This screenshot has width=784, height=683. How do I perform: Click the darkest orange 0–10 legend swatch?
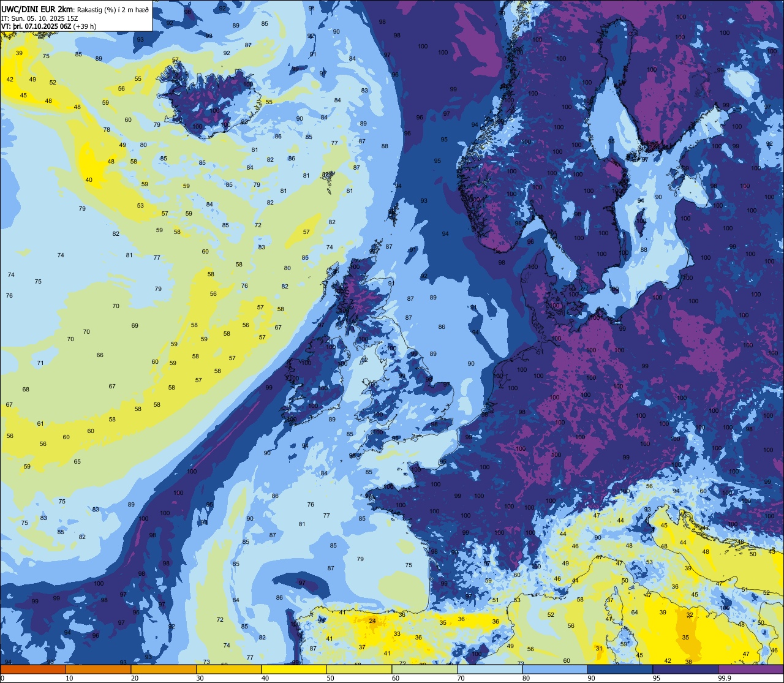33,669
